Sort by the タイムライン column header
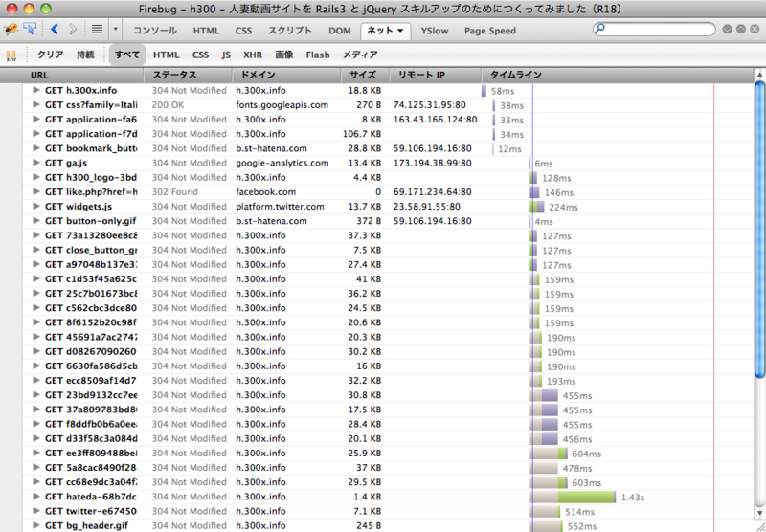The height and width of the screenshot is (532, 766). click(618, 75)
